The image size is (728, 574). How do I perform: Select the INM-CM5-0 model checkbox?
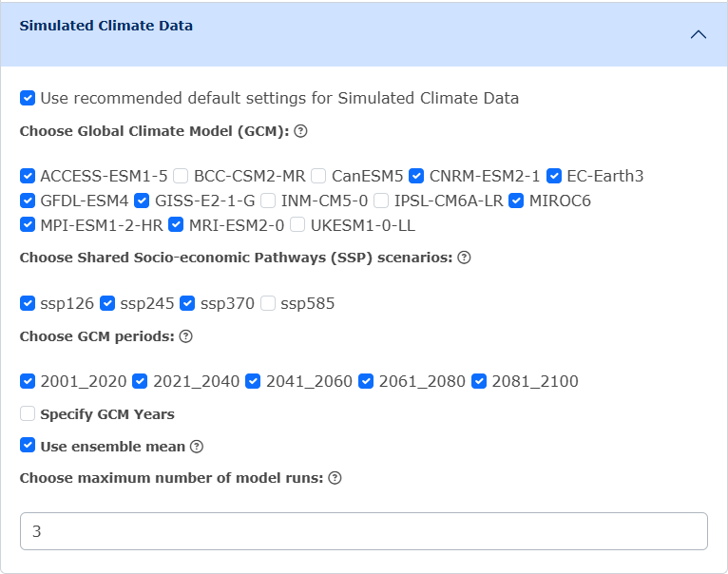268,201
